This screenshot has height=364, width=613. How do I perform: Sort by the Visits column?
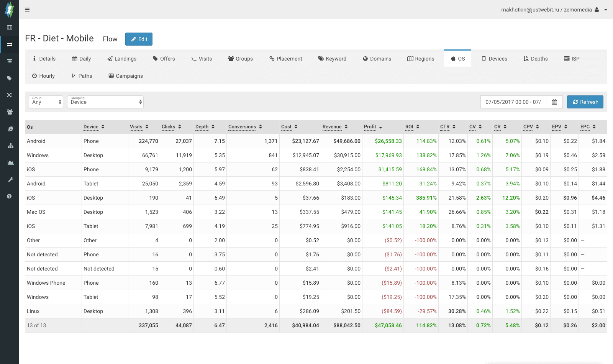(139, 127)
